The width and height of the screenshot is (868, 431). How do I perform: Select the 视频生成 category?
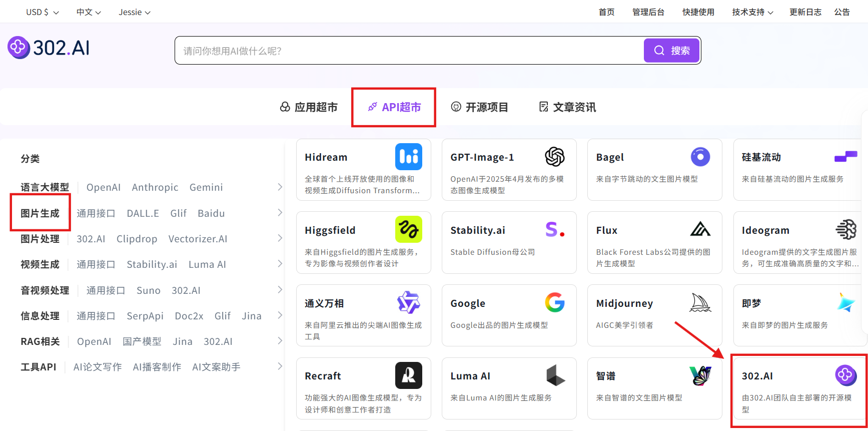pyautogui.click(x=40, y=264)
